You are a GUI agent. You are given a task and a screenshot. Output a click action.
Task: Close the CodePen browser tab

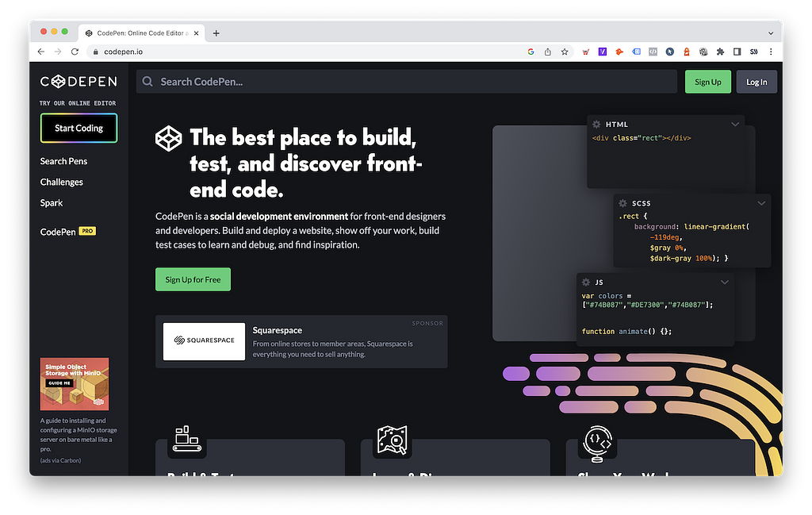point(197,33)
